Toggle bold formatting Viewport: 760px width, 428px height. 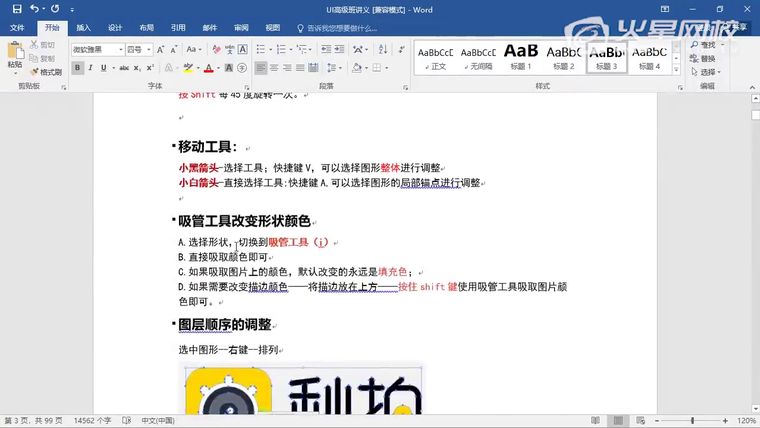77,68
